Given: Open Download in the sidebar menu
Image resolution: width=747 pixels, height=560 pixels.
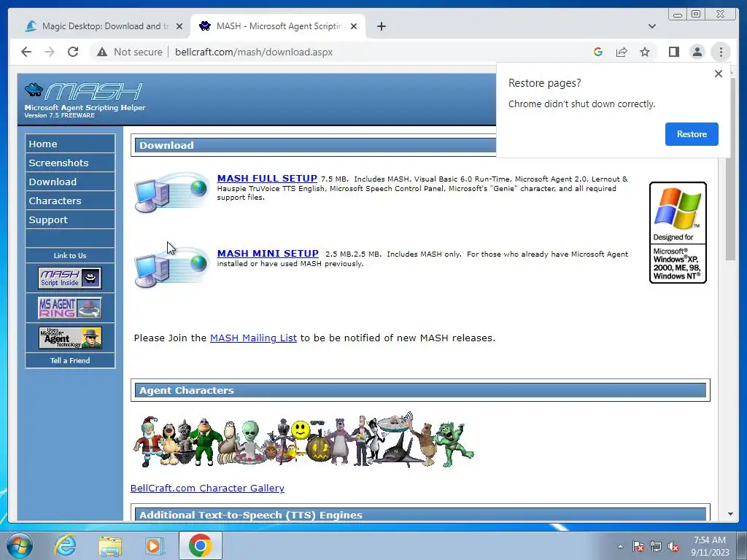Looking at the screenshot, I should tap(70, 182).
